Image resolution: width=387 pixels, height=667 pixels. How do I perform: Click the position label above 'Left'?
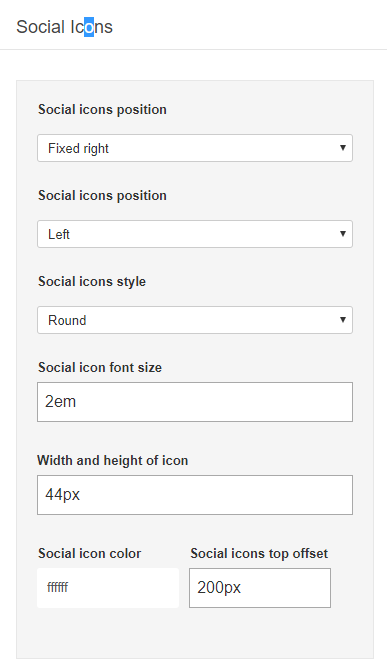102,195
